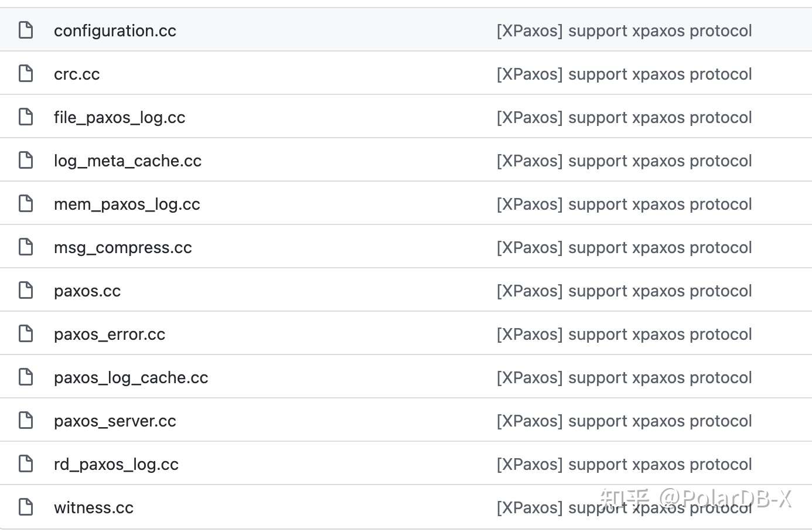Click the file icon next to crc.cc

26,73
